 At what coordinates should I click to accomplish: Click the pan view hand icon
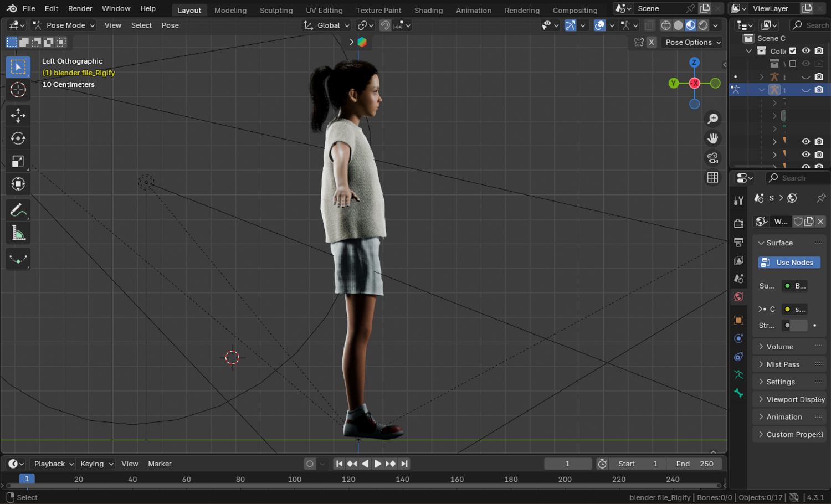point(713,138)
